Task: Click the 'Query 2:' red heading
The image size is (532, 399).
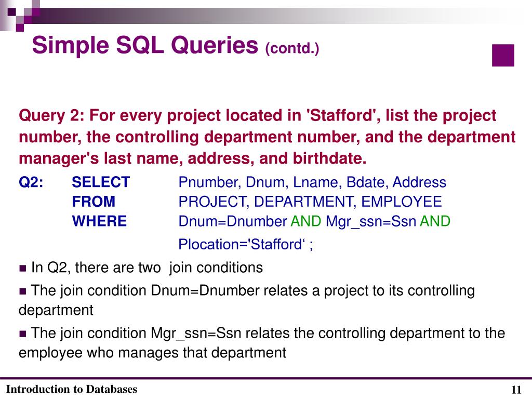Action: [x=51, y=116]
